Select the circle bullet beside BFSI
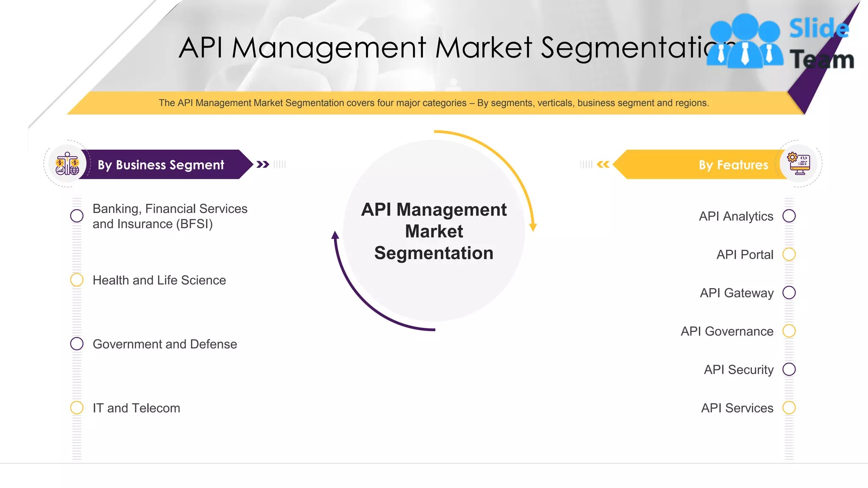The height and width of the screenshot is (488, 868). click(77, 216)
